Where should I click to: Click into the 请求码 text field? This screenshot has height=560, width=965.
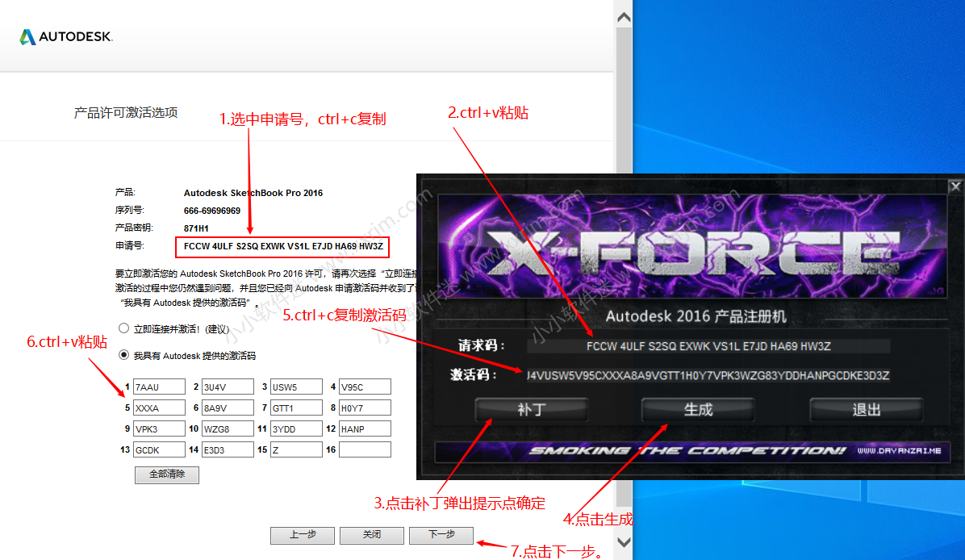coord(708,346)
